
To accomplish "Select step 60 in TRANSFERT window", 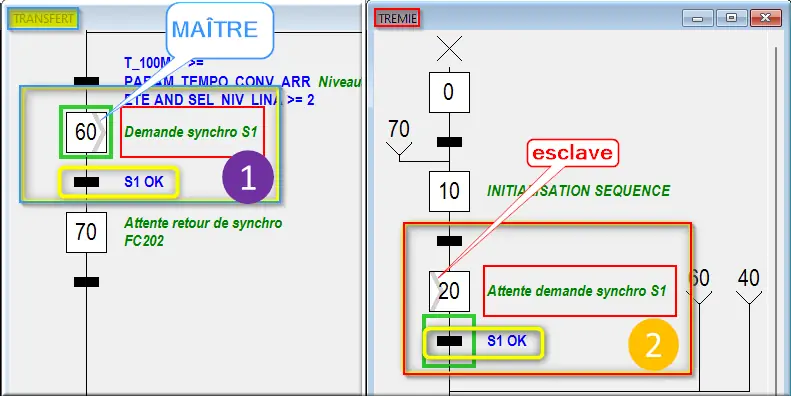I will point(86,132).
